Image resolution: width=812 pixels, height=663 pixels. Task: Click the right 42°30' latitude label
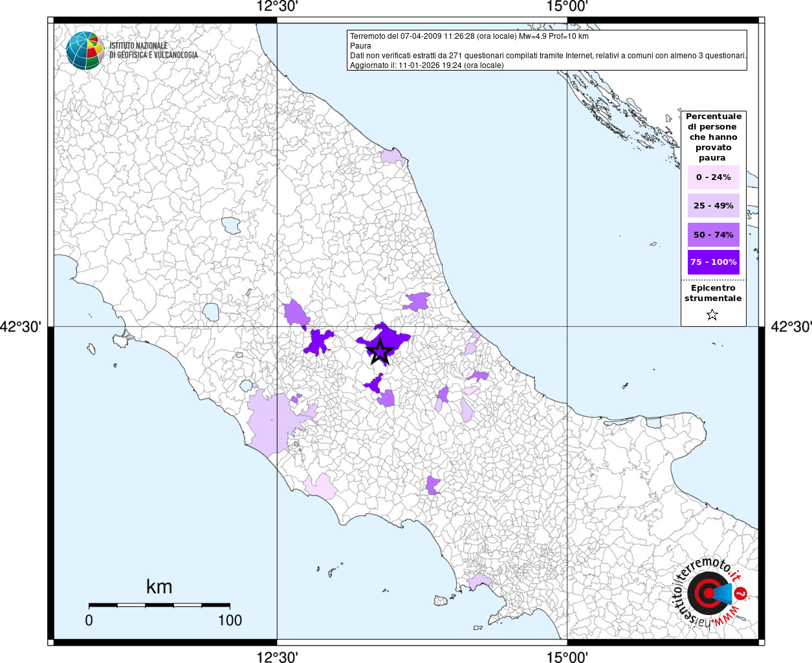791,326
